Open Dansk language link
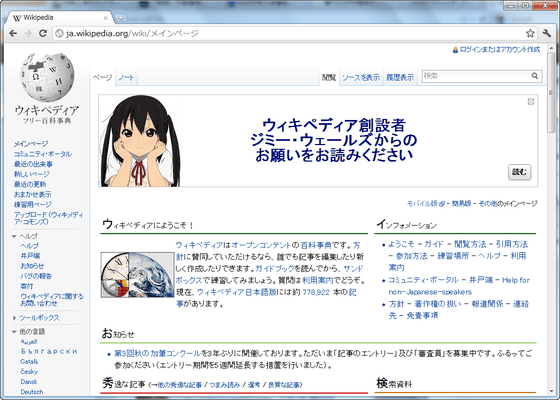This screenshot has height=400, width=560. click(29, 381)
